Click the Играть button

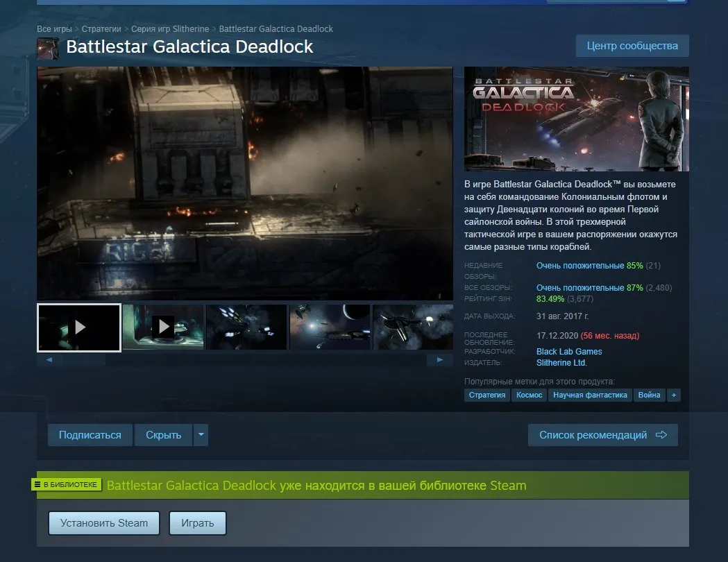click(x=198, y=523)
